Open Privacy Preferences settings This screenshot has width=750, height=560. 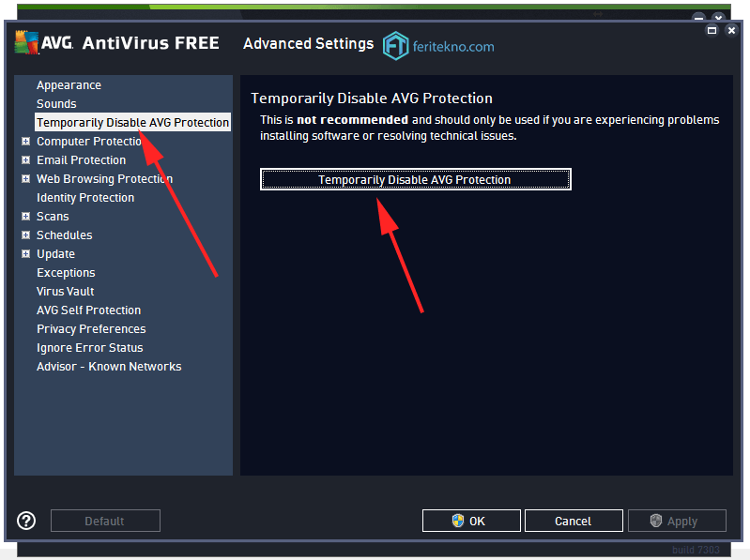[91, 328]
